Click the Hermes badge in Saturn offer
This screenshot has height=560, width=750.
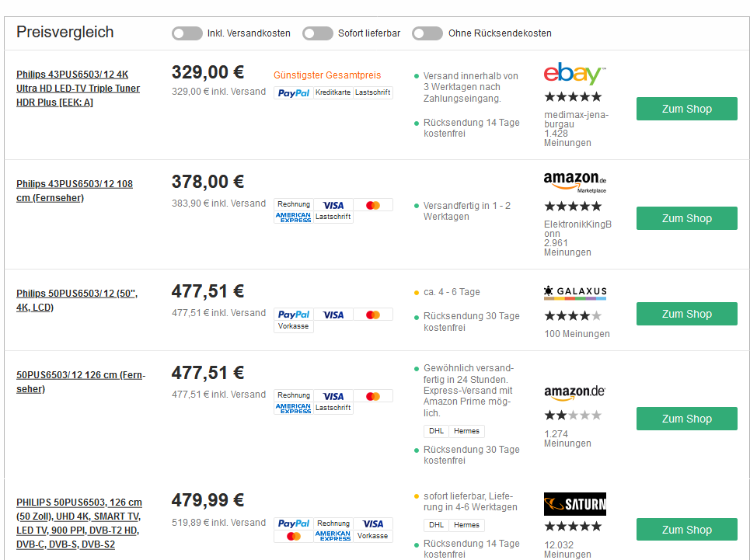[x=466, y=525]
